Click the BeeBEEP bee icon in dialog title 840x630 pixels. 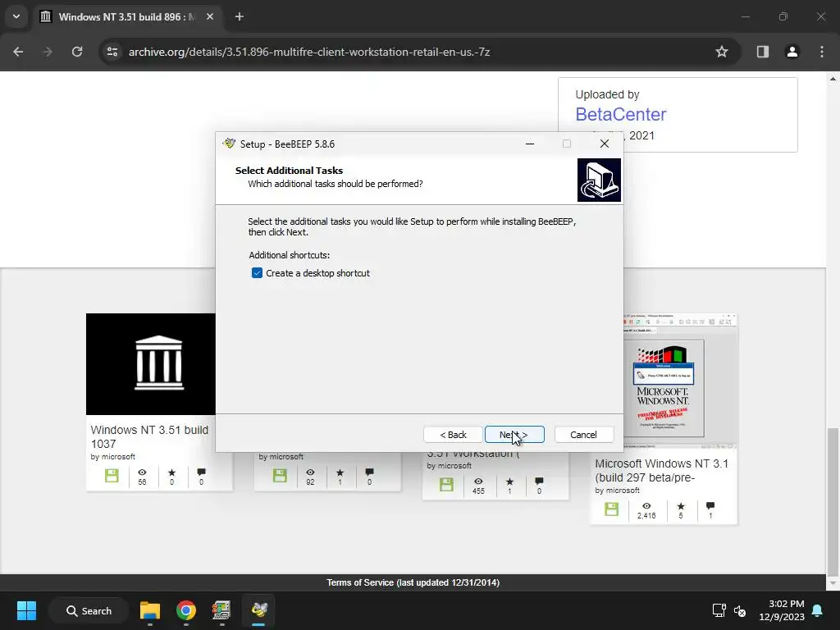tap(230, 144)
